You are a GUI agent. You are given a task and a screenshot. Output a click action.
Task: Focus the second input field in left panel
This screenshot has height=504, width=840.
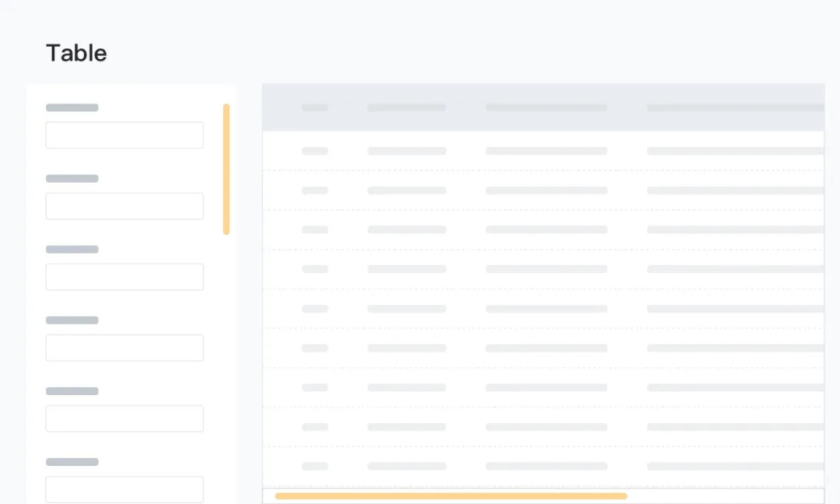point(124,206)
